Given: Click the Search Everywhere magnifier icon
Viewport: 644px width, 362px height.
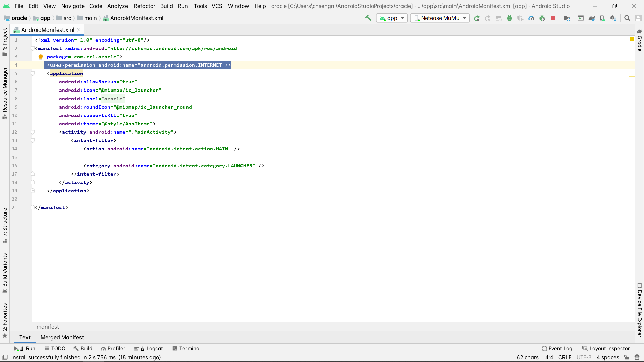Looking at the screenshot, I should tap(627, 18).
